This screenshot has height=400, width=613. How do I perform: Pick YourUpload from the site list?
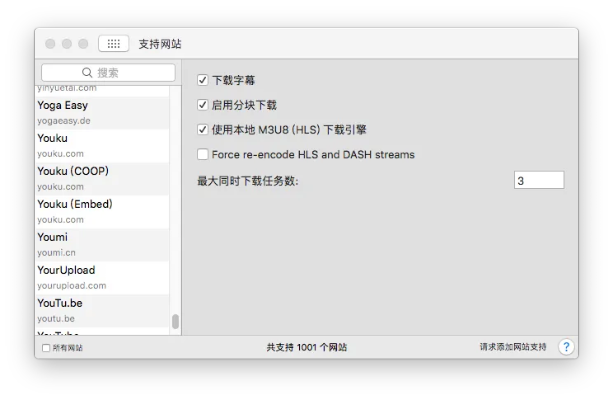pos(102,278)
